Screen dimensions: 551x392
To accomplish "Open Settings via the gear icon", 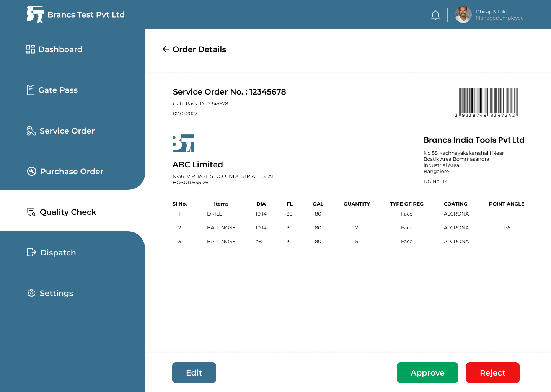I will click(x=31, y=293).
